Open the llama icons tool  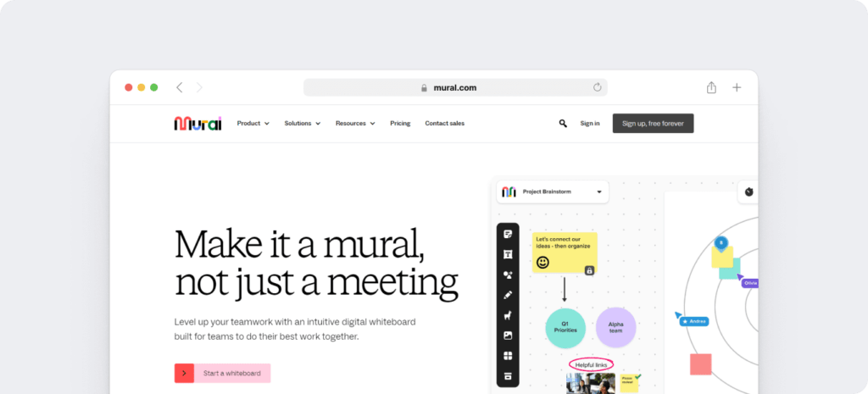click(508, 315)
